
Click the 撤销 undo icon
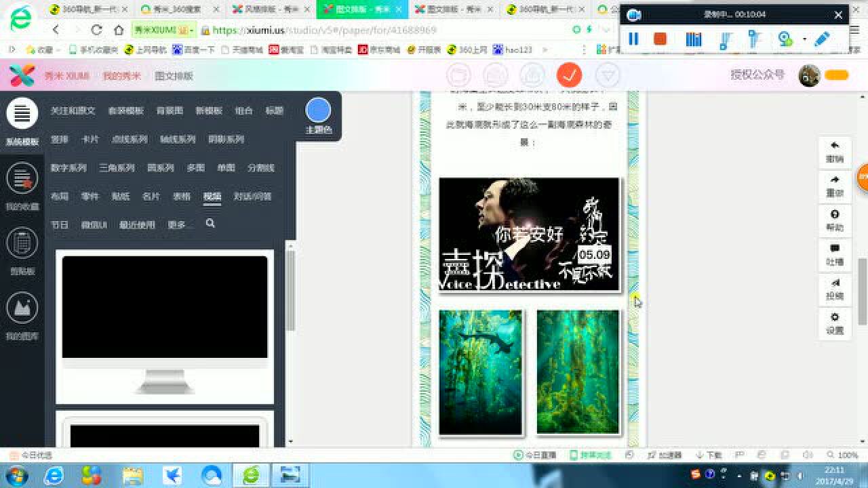coord(835,145)
